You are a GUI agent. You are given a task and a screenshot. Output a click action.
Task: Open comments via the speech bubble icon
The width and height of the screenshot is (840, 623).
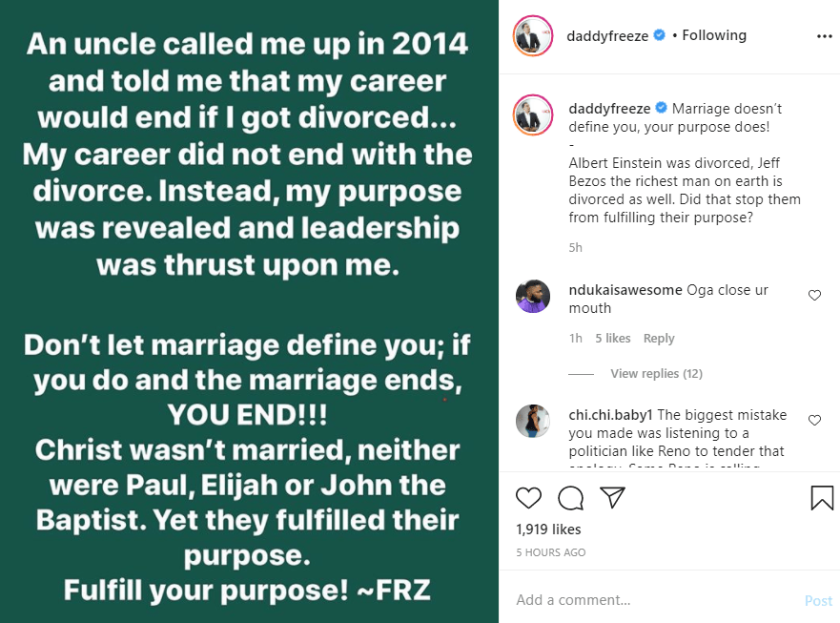(570, 498)
